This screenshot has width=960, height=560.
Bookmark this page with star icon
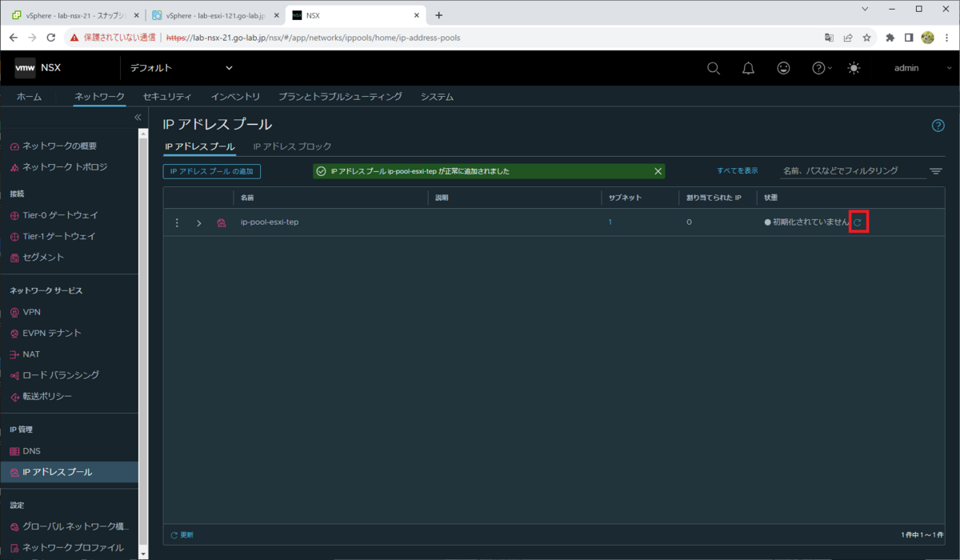(x=866, y=38)
